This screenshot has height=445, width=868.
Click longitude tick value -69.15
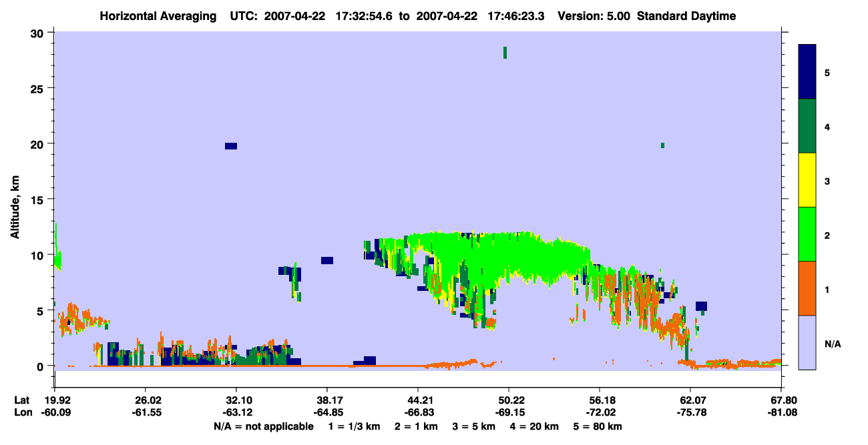coord(509,412)
